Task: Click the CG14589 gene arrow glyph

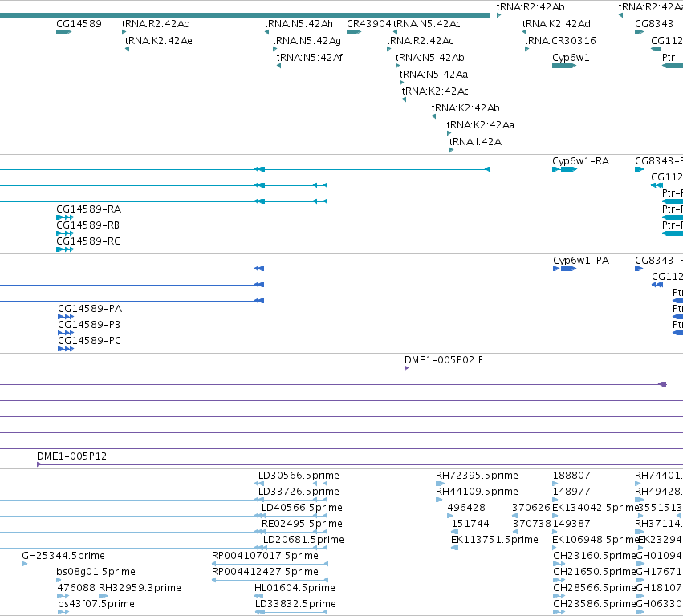Action: click(63, 32)
